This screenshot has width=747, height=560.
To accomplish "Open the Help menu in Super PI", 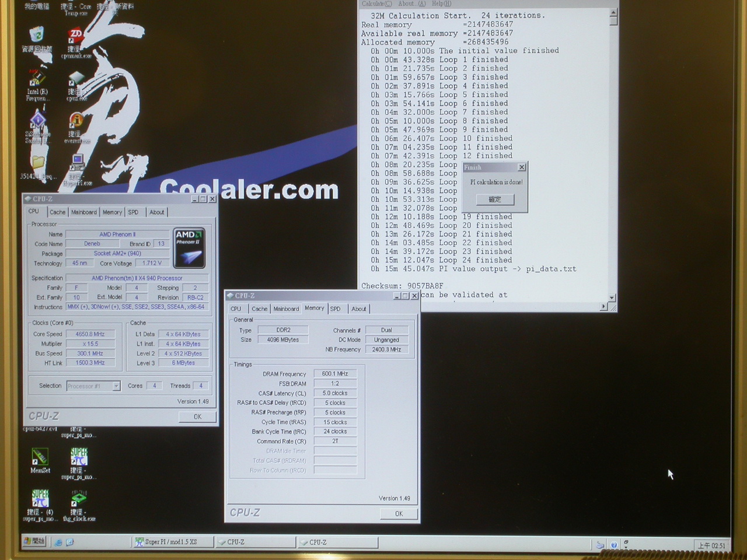I will coord(442,3).
